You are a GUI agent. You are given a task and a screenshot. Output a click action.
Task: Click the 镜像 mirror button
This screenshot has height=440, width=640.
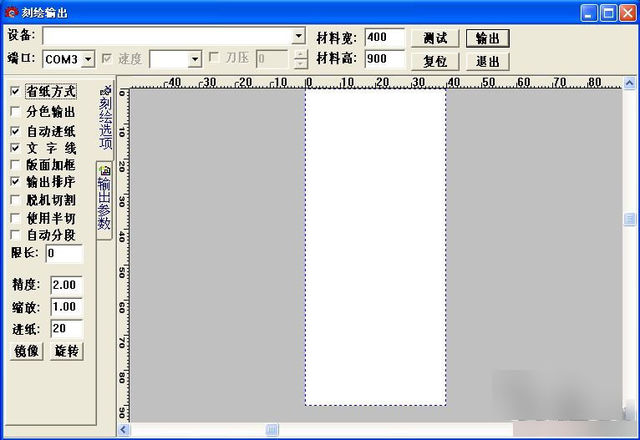click(x=27, y=351)
